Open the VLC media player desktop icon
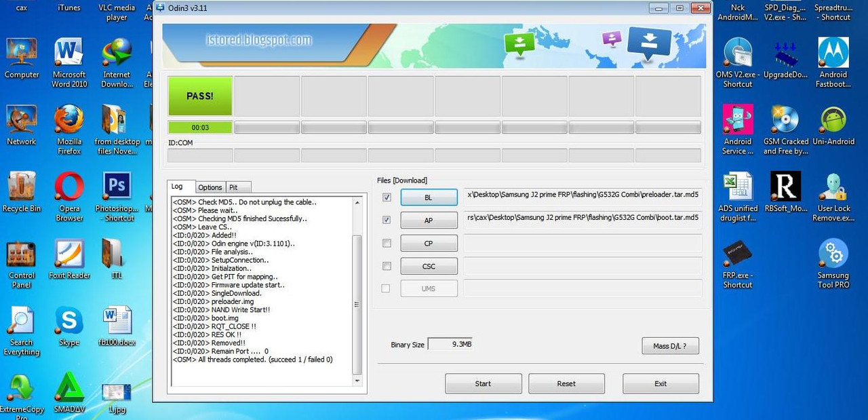The image size is (868, 420). tap(117, 11)
